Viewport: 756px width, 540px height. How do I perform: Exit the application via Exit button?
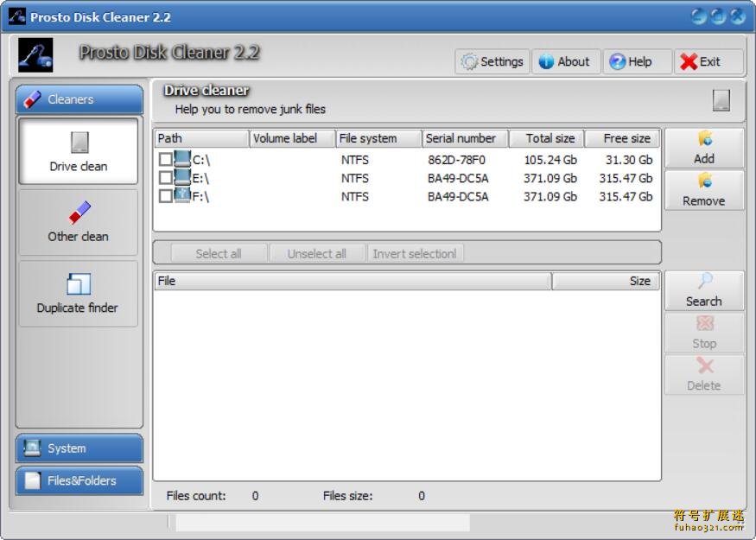pyautogui.click(x=708, y=61)
